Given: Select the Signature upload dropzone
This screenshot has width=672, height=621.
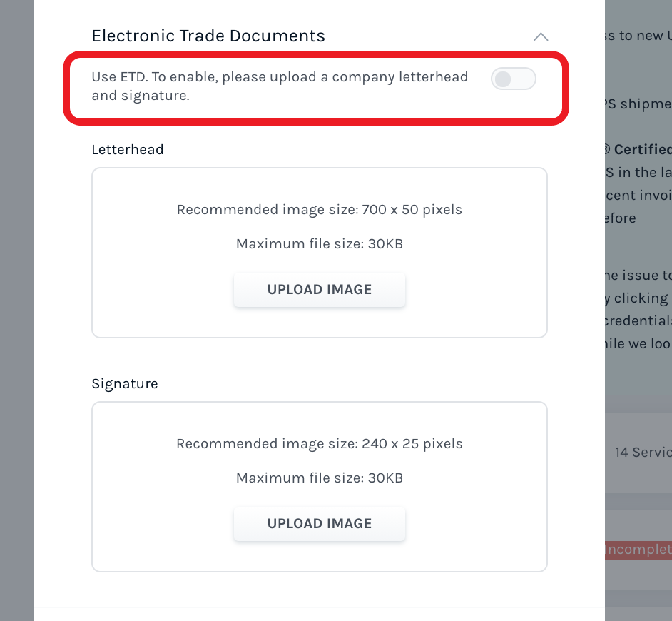Looking at the screenshot, I should click(319, 487).
